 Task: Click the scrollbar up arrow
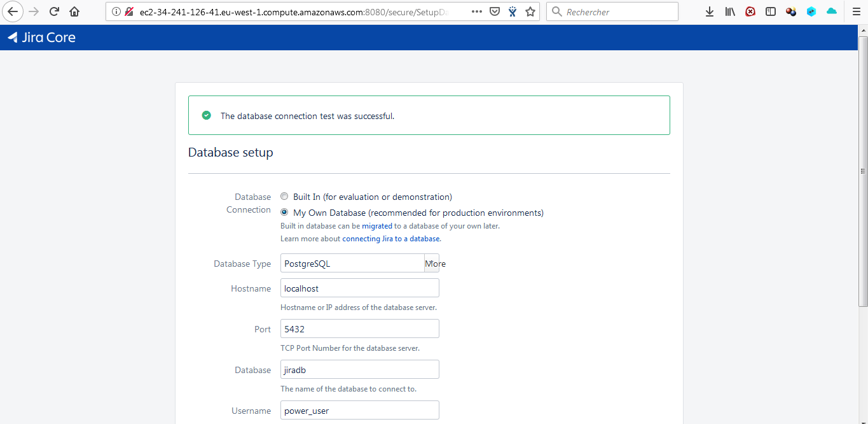tap(863, 31)
